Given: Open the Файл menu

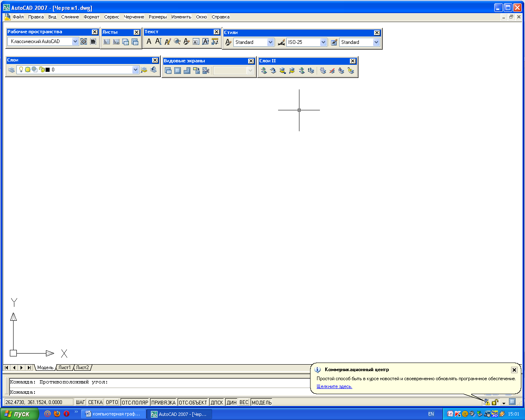Looking at the screenshot, I should (x=18, y=17).
